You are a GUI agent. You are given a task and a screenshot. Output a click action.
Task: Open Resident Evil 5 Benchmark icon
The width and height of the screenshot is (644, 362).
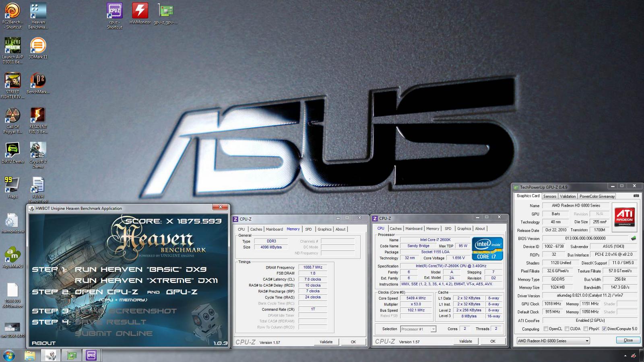pos(38,121)
